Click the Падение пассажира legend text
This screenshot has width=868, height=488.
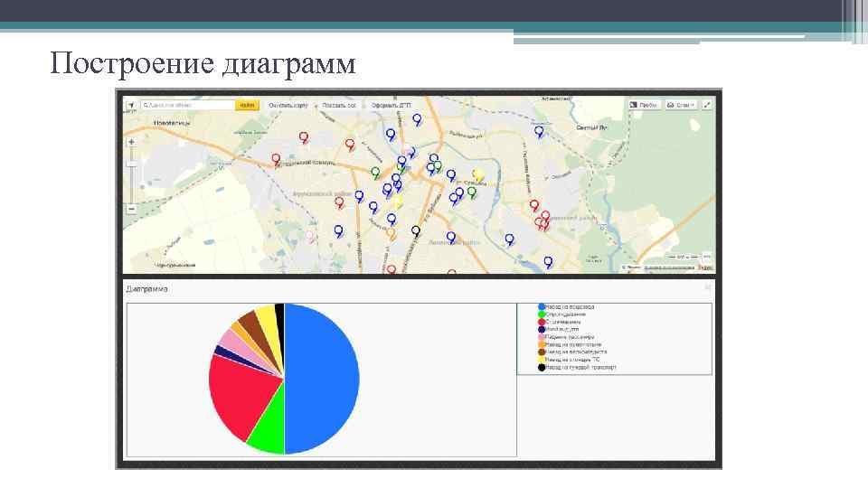click(x=570, y=337)
